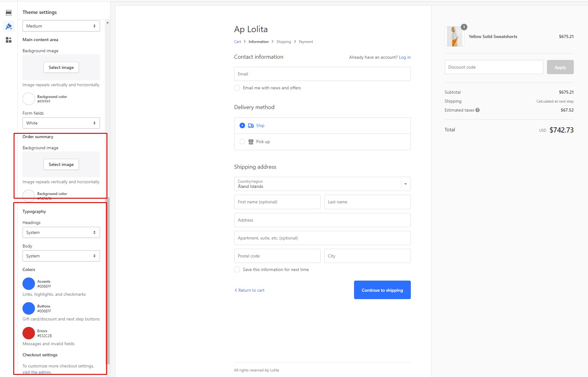Check Save this information for next time

(237, 269)
